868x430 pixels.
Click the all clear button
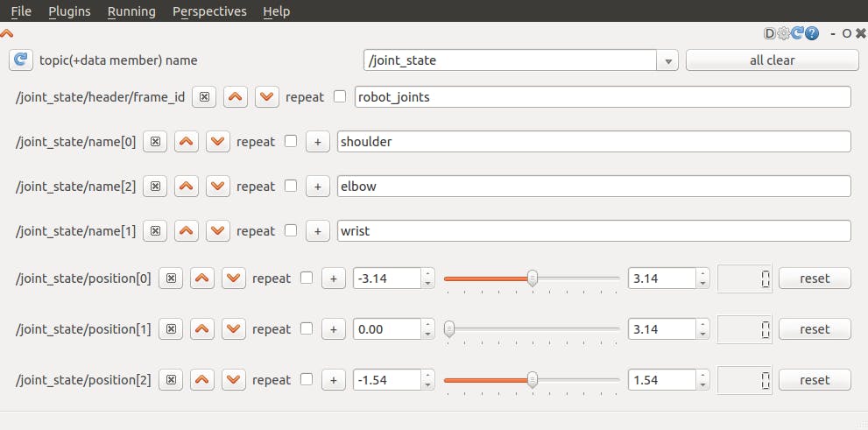(773, 60)
